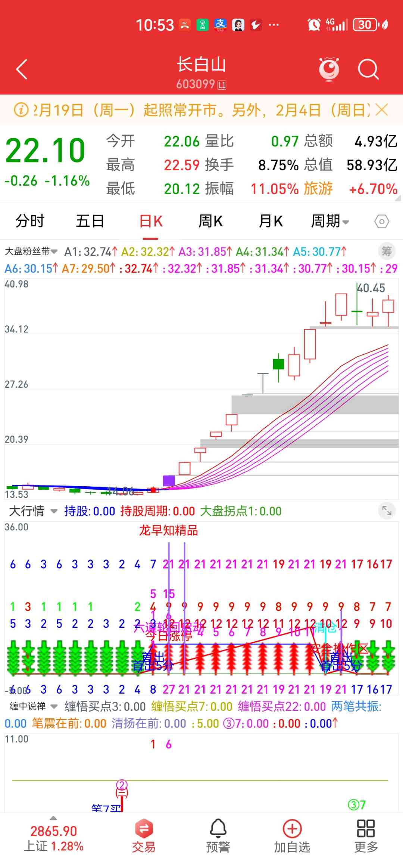Expand the 大盘粉丝带 indicator dropdown
The image size is (403, 868).
31,252
